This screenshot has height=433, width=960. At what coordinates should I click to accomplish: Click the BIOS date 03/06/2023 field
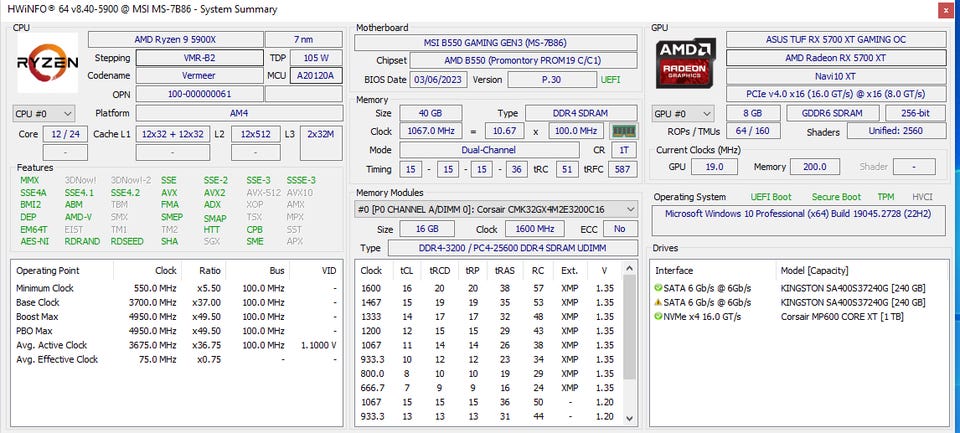(x=439, y=80)
